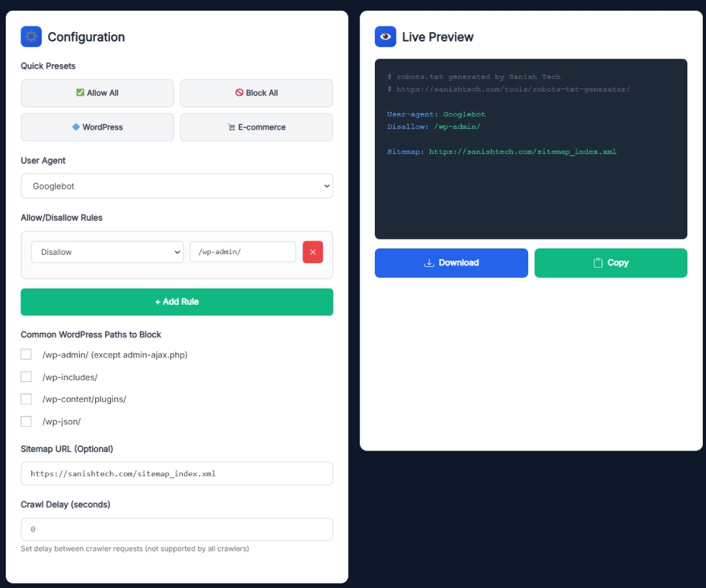The width and height of the screenshot is (706, 588).
Task: Choose the WordPress quick preset
Action: pos(98,127)
